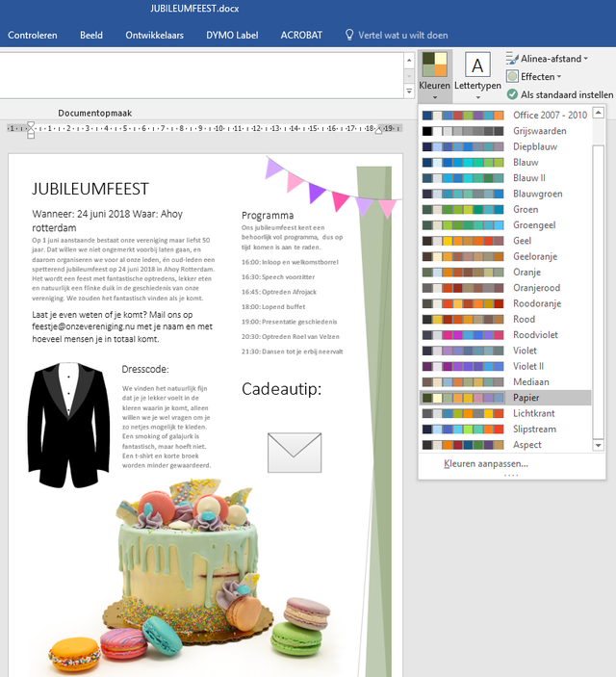616x677 pixels.
Task: Open the Beeld ribbon tab
Action: (x=91, y=35)
